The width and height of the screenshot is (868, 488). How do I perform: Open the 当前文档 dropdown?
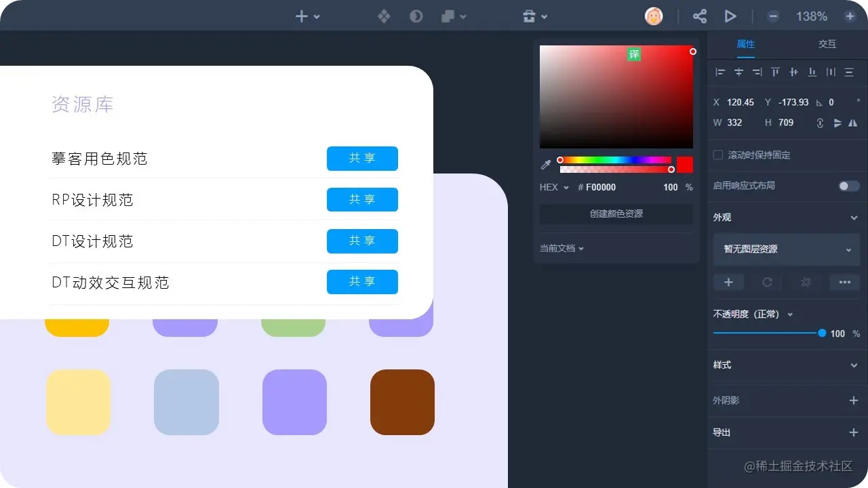pyautogui.click(x=561, y=249)
